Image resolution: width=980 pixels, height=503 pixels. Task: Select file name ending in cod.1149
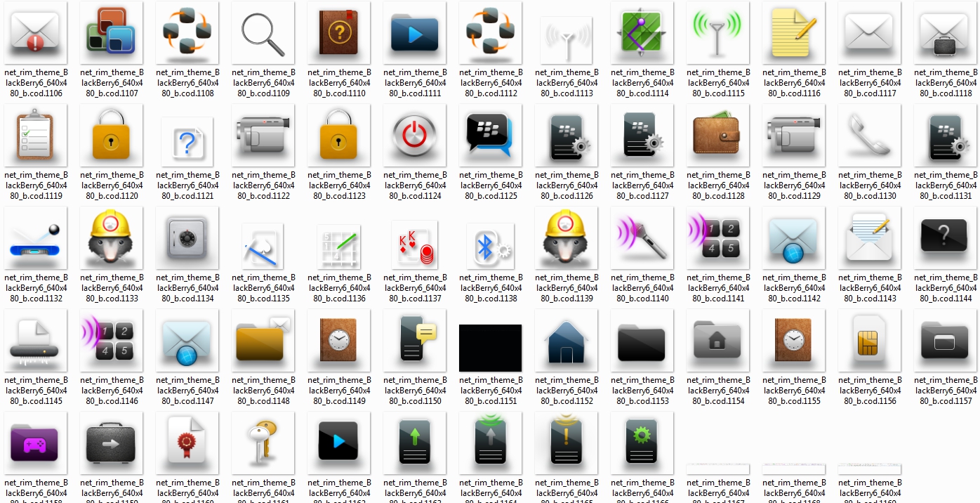coord(339,391)
